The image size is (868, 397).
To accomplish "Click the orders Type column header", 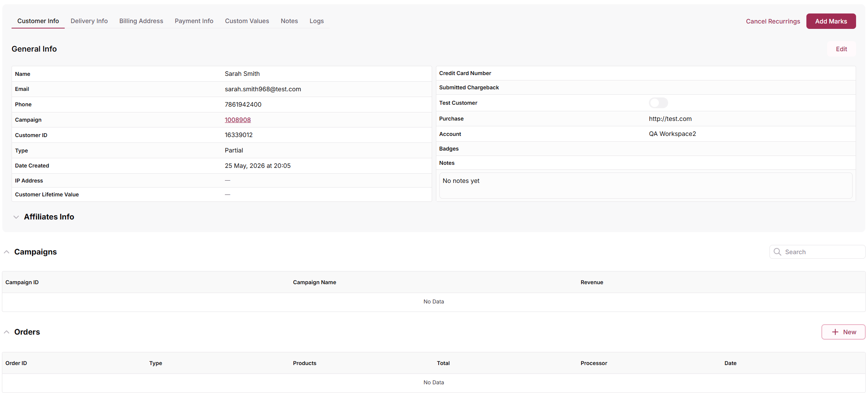I will click(x=156, y=363).
